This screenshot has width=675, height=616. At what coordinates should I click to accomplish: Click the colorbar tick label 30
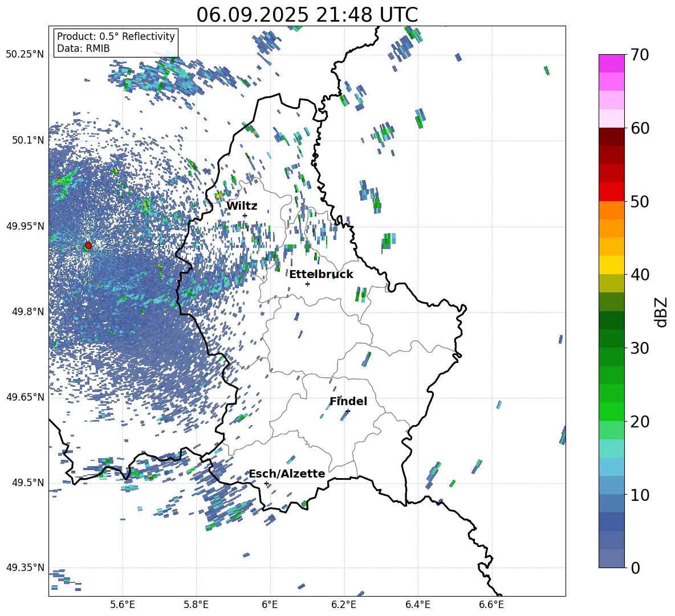tap(640, 348)
